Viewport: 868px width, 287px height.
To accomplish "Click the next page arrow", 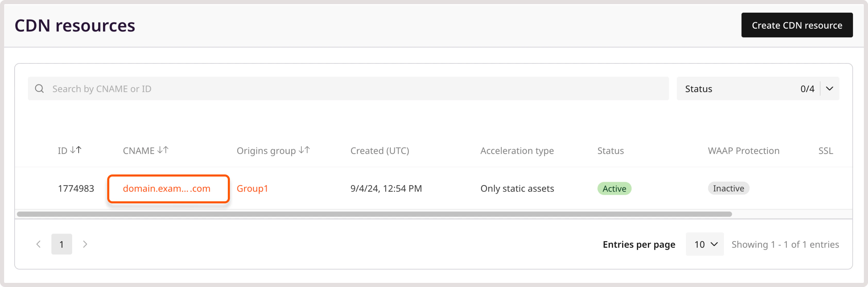I will coord(85,244).
